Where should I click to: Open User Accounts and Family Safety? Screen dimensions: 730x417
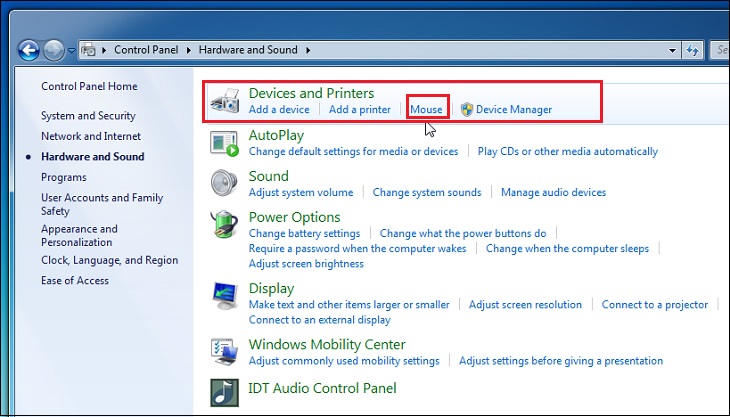(x=102, y=204)
